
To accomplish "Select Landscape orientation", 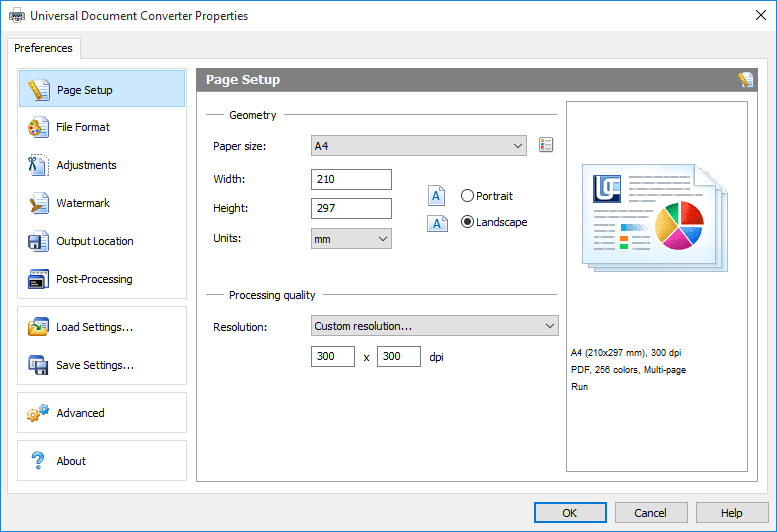I will point(468,222).
